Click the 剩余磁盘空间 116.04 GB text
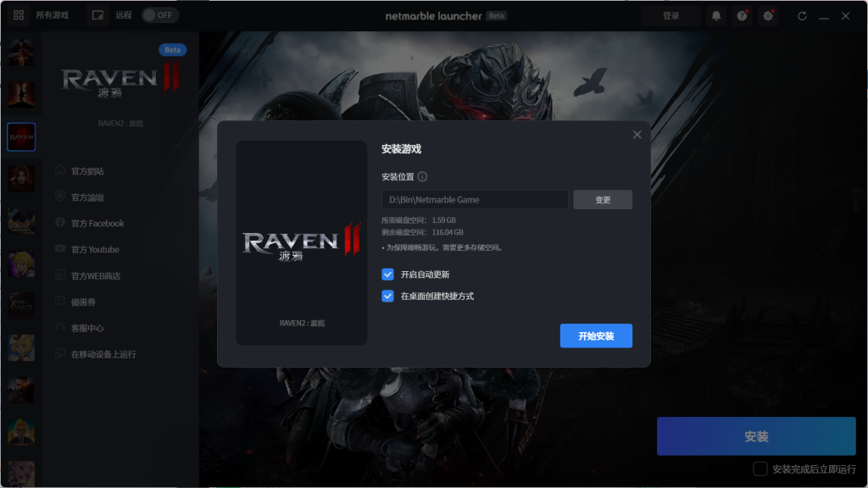 [x=422, y=232]
